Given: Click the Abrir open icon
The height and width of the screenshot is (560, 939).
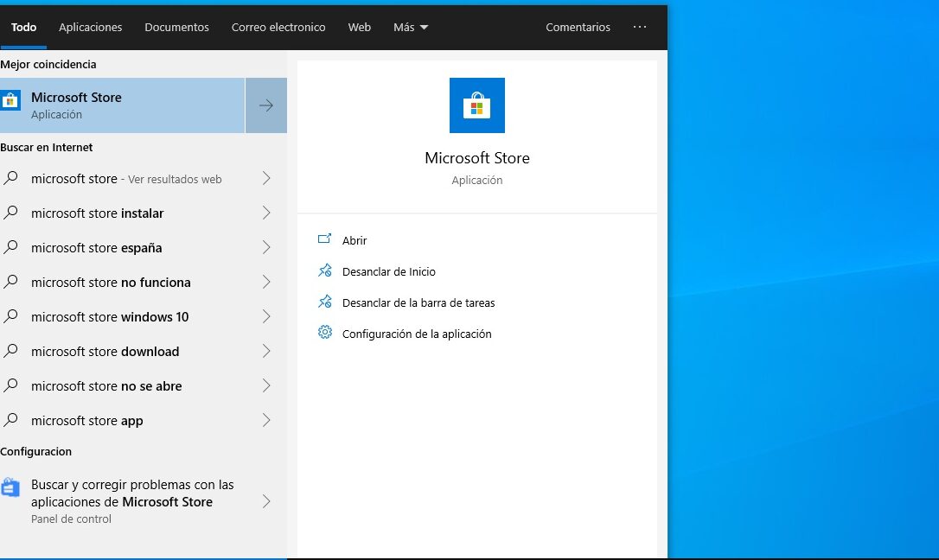Looking at the screenshot, I should [325, 240].
